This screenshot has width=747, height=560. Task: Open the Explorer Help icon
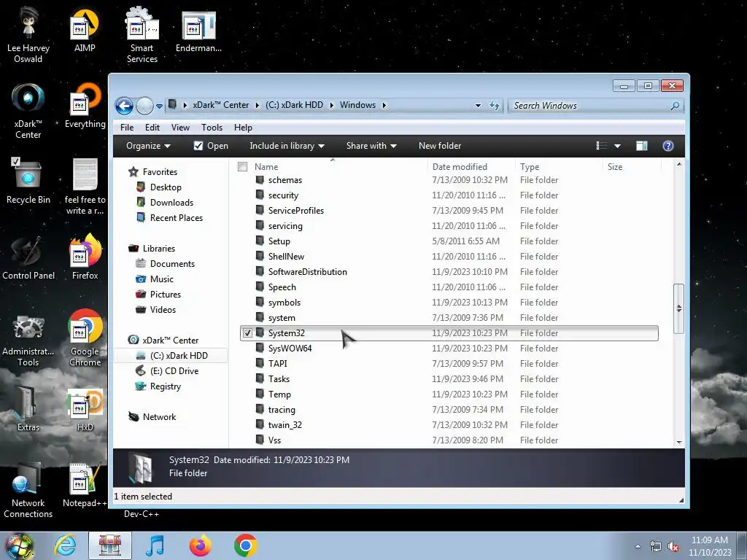[668, 146]
